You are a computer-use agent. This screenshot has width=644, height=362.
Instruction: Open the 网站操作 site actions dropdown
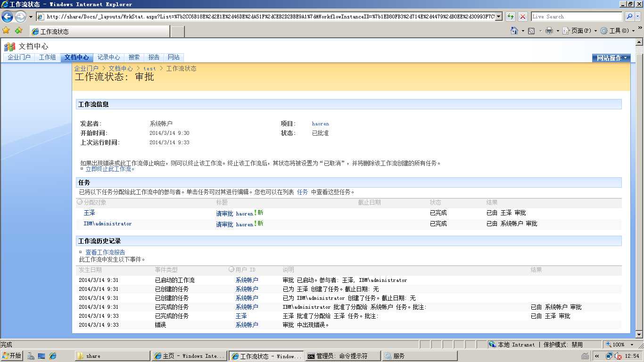pyautogui.click(x=611, y=58)
